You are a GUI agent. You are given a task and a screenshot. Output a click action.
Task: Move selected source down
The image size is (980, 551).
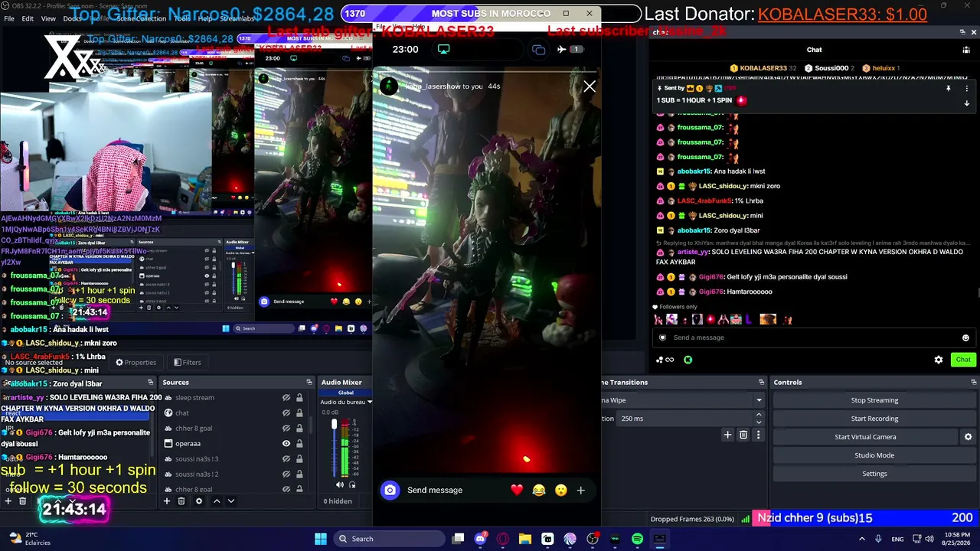click(x=231, y=501)
